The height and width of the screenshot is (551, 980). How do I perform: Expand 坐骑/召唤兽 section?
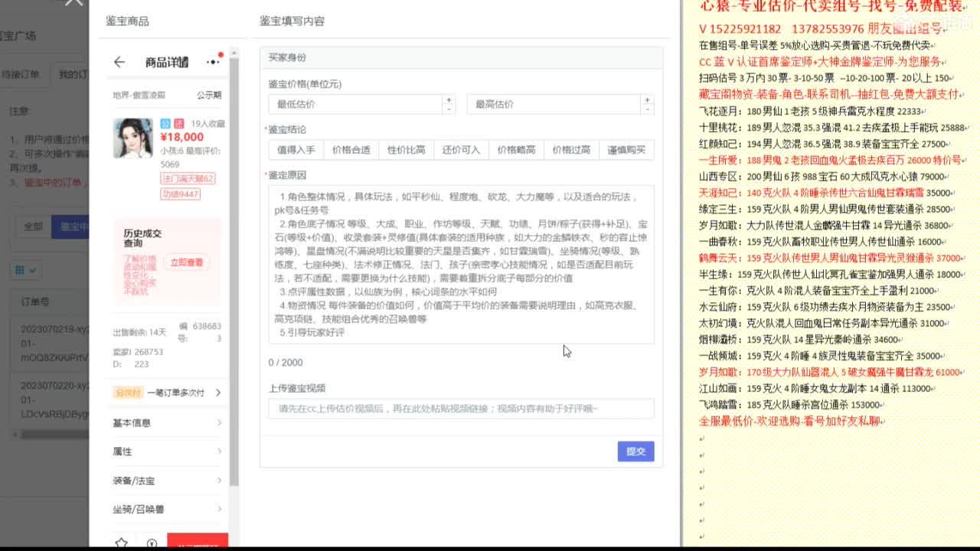point(168,509)
